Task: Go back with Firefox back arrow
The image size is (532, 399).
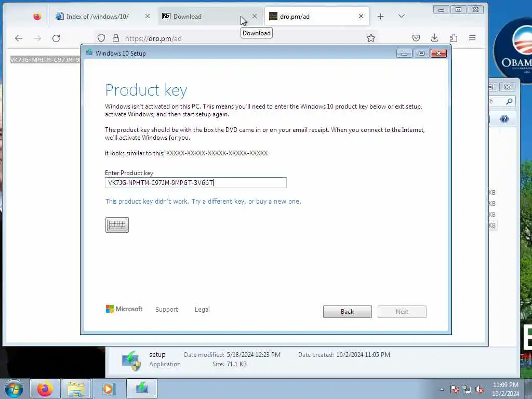Action: (19, 38)
